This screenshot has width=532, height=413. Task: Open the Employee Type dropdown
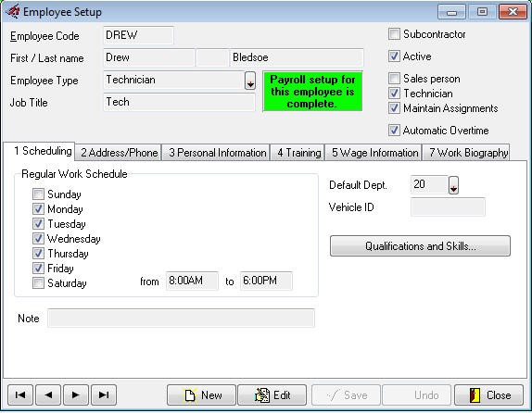250,81
